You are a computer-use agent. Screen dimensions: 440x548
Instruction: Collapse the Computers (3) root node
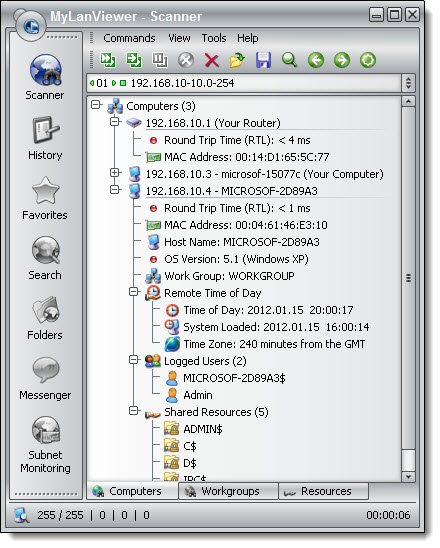[x=95, y=104]
